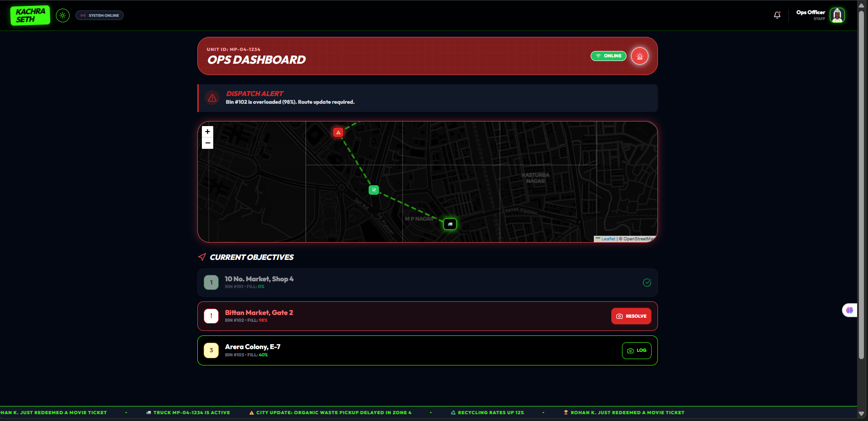Screen dimensions: 868x421
Task: Zoom in using the map plus control
Action: point(207,132)
